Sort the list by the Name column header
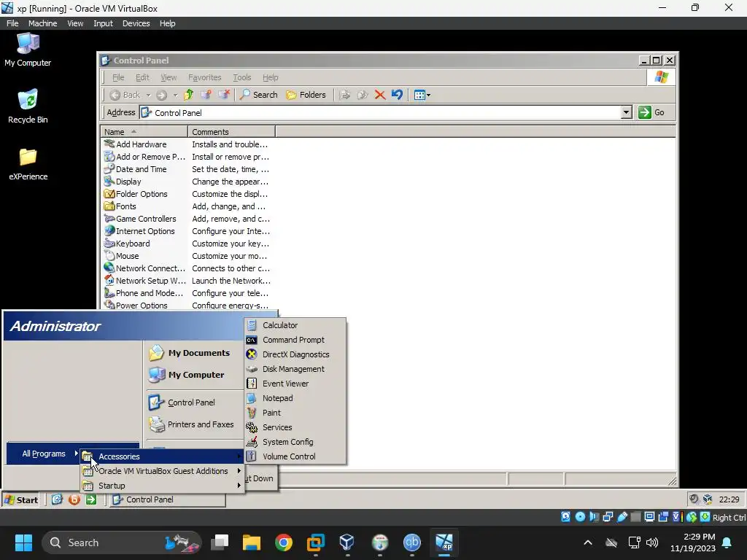Viewport: 747px width, 560px height. click(x=144, y=132)
